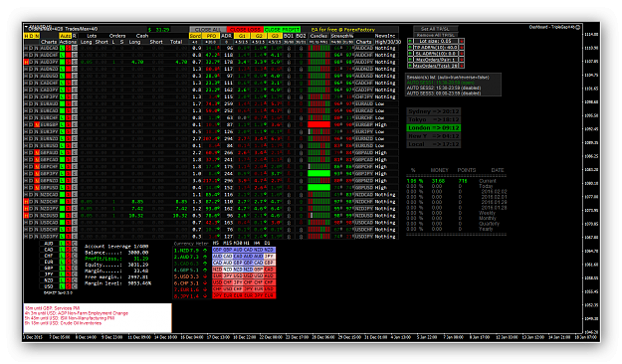Select the BO1 column header
This screenshot has width=622, height=364.
coord(289,36)
